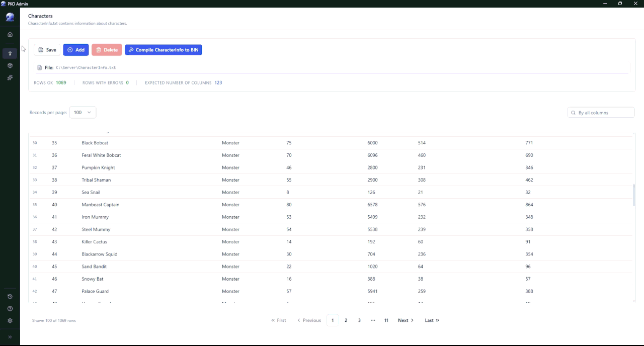Open the Settings gear sidebar icon
This screenshot has height=346, width=644.
click(x=10, y=320)
